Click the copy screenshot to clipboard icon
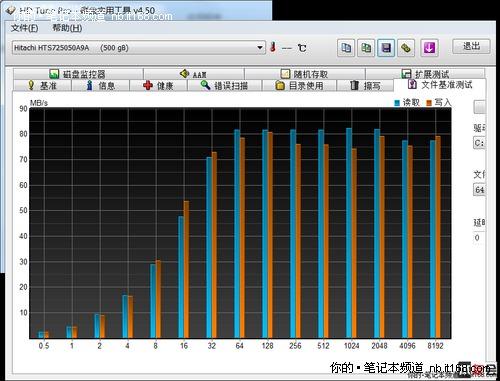500x381 pixels. click(x=366, y=48)
